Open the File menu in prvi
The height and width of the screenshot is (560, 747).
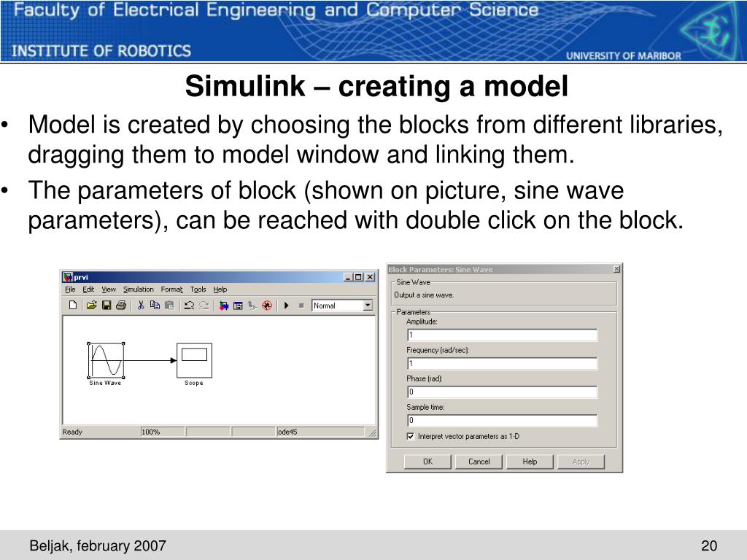click(x=70, y=289)
